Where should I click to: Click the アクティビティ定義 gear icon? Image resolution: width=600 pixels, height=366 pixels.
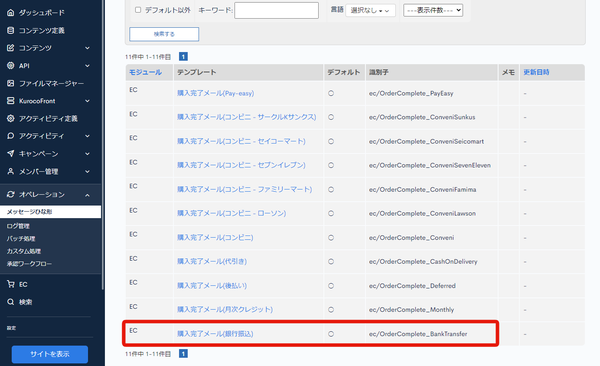pyautogui.click(x=11, y=118)
